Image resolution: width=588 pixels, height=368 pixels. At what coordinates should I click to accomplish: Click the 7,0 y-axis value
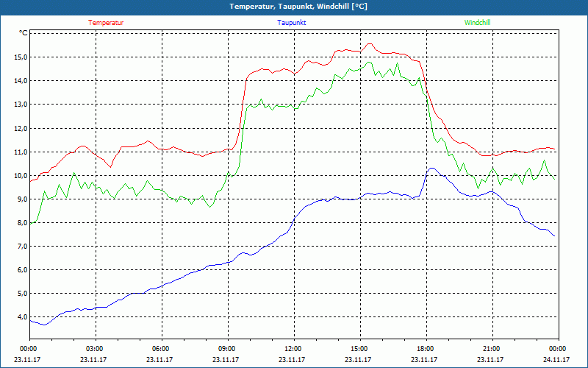point(22,247)
